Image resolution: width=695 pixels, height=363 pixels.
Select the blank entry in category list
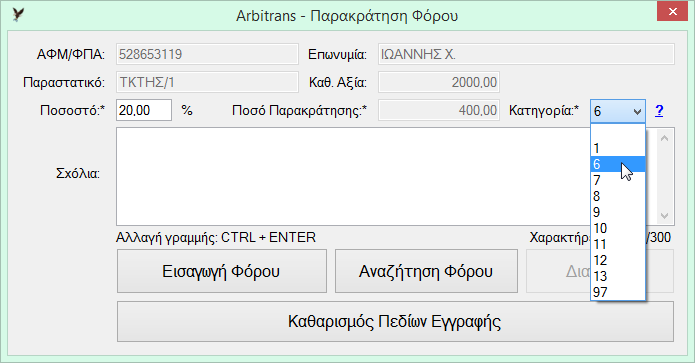(618, 133)
